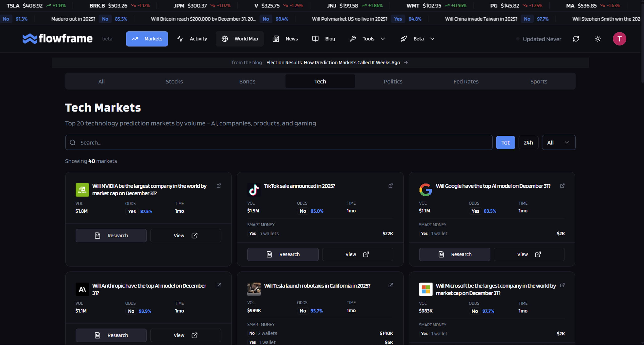Image resolution: width=644 pixels, height=345 pixels.
Task: Refresh market data with the refresh icon
Action: click(x=576, y=39)
